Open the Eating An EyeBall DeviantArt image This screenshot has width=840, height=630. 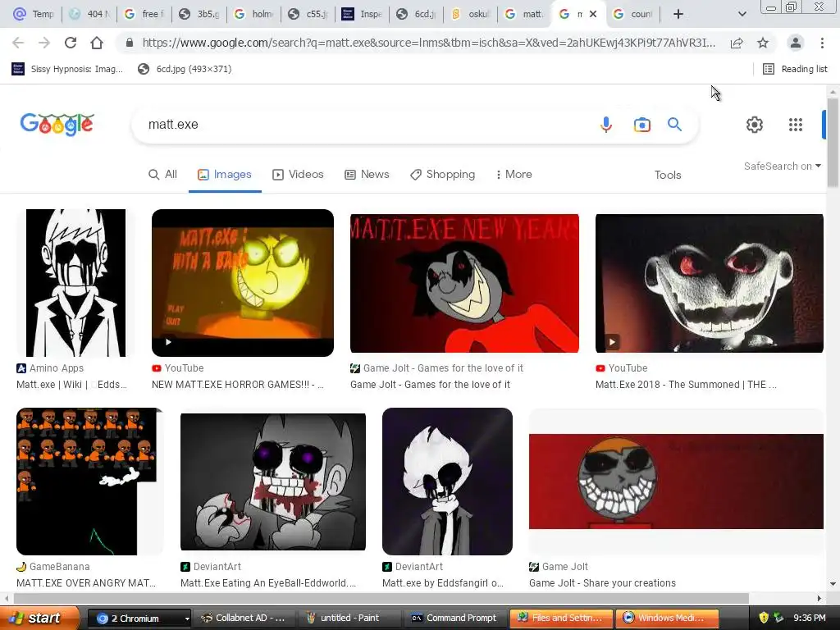[x=273, y=482]
